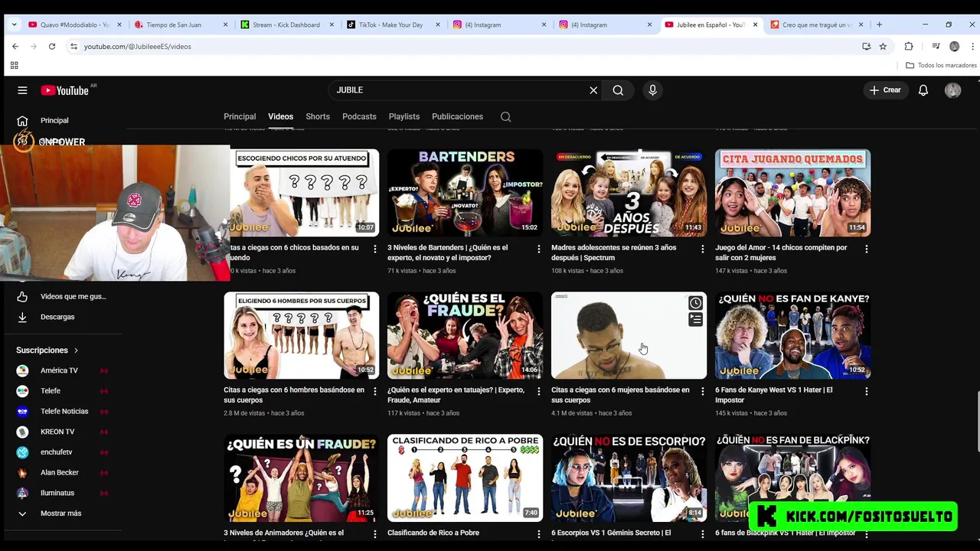Go to the YouTube home logo

pyautogui.click(x=65, y=90)
